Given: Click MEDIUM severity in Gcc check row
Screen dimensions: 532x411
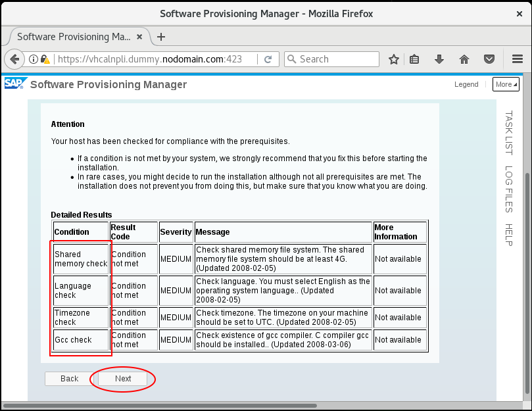Looking at the screenshot, I should (176, 340).
